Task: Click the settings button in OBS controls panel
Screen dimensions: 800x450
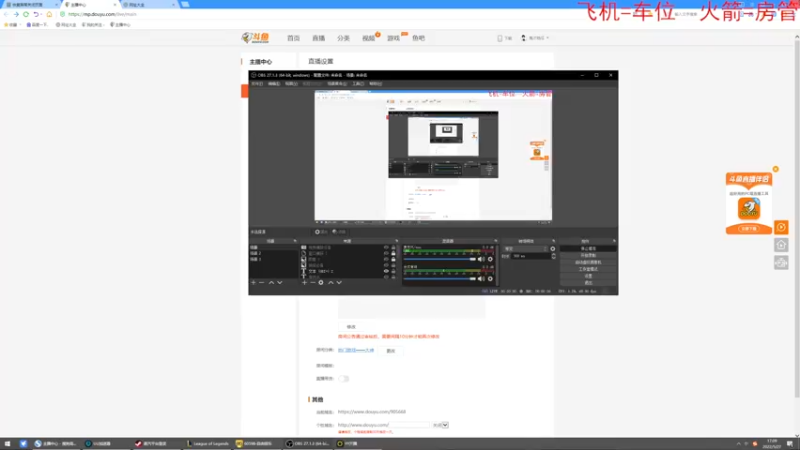Action: tap(588, 276)
